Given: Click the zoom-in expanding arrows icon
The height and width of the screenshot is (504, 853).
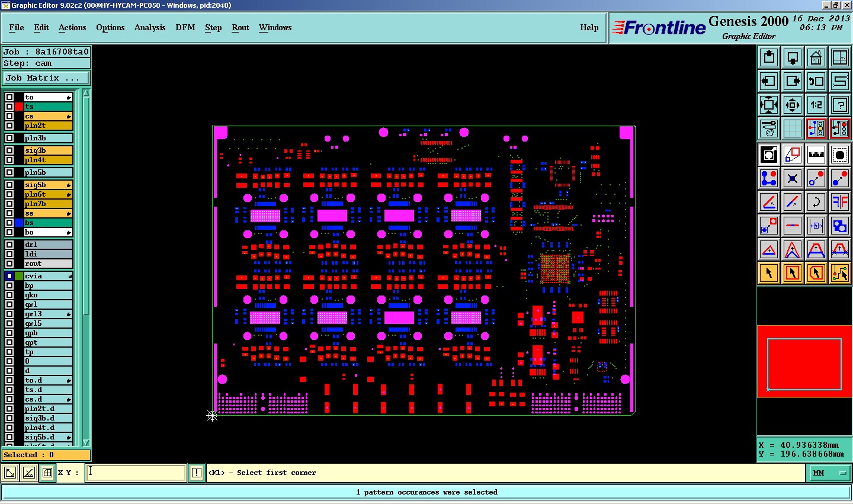Looking at the screenshot, I should click(769, 105).
